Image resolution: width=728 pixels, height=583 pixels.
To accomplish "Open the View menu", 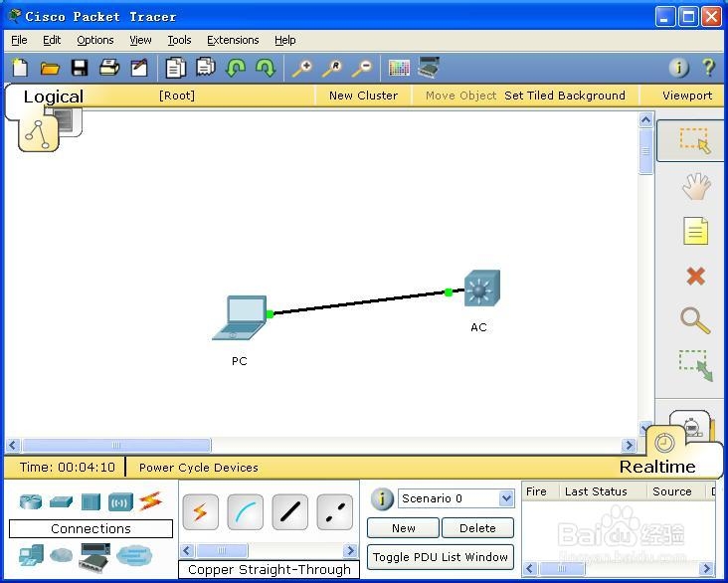I will pyautogui.click(x=140, y=40).
